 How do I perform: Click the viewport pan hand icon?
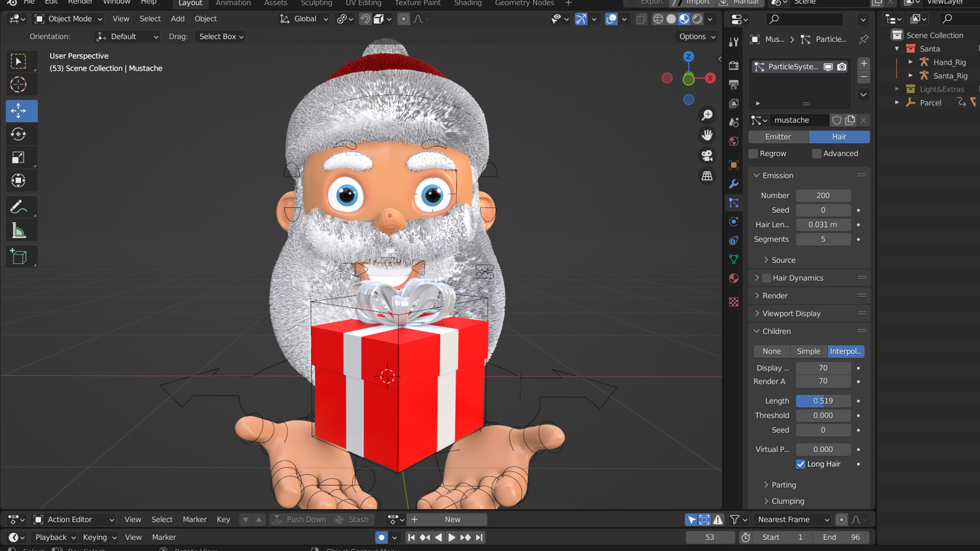coord(707,135)
